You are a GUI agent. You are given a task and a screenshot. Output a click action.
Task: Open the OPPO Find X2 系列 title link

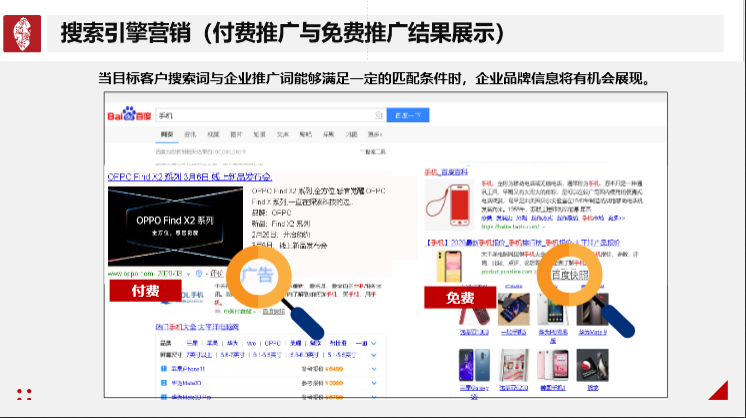coord(190,177)
